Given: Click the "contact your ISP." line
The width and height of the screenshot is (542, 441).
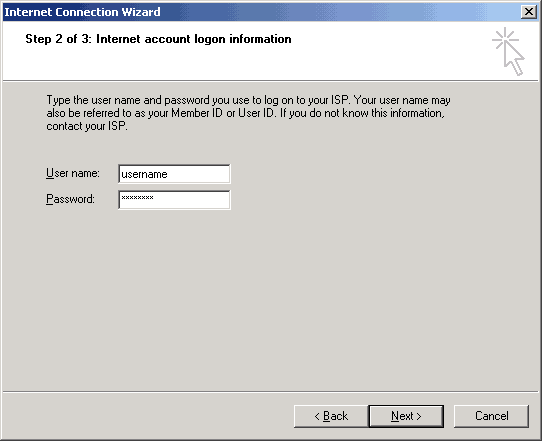Looking at the screenshot, I should [87, 126].
